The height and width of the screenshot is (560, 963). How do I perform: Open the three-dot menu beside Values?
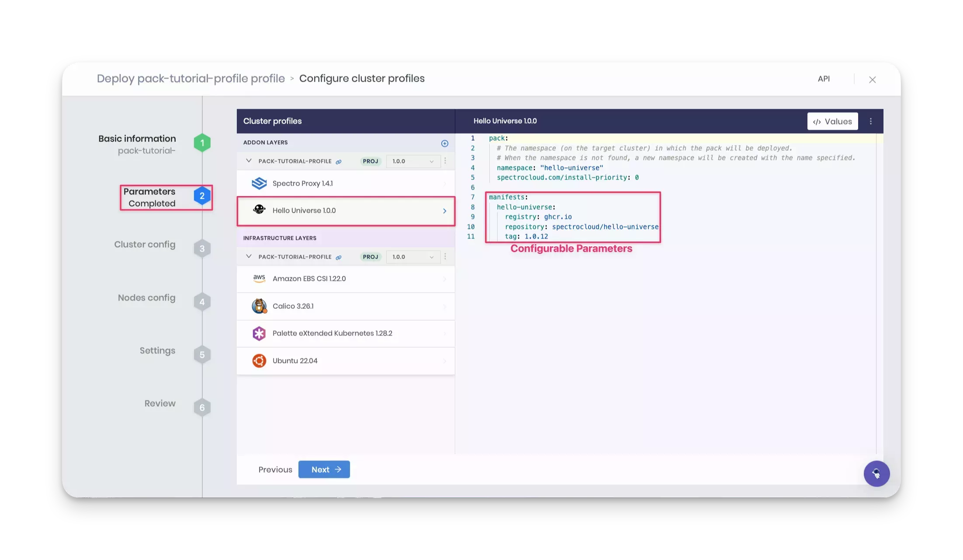[870, 121]
